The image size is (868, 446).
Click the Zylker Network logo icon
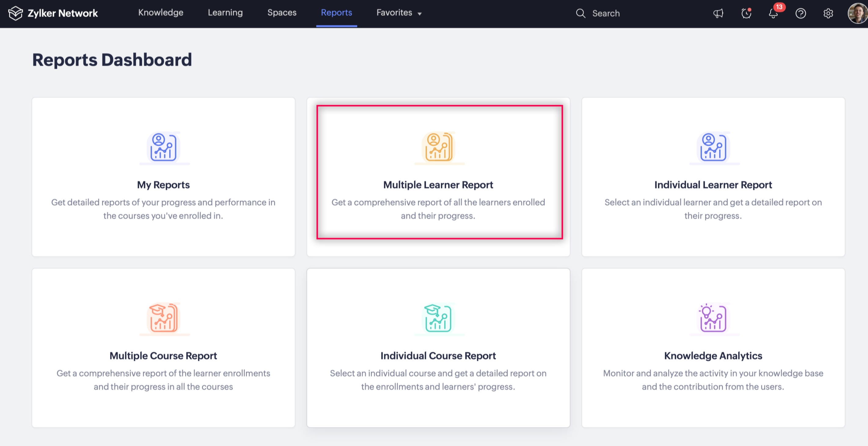click(16, 13)
